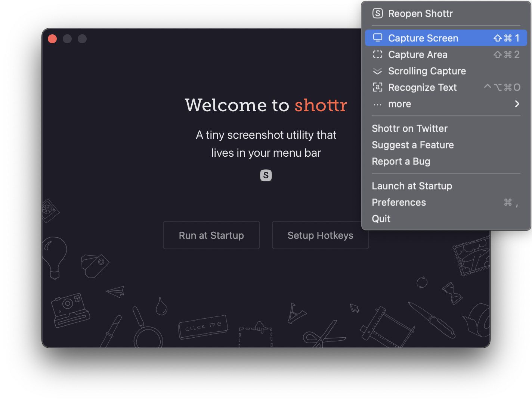Choose Capture Area menu entry
The width and height of the screenshot is (532, 403).
point(446,54)
